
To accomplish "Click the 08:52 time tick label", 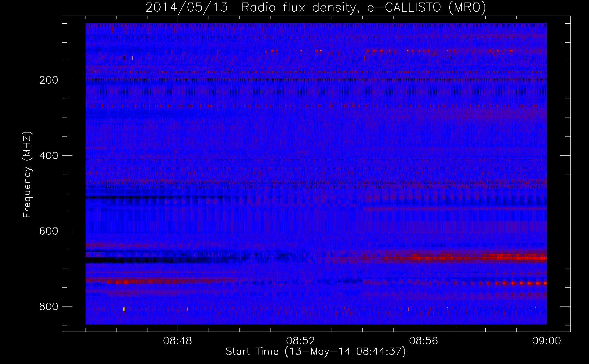I will click(301, 341).
